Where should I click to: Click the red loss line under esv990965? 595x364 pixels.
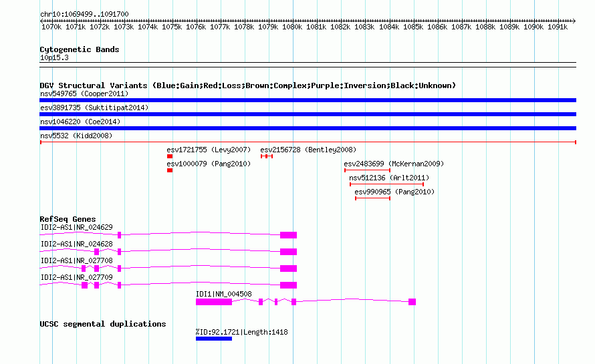pos(372,198)
